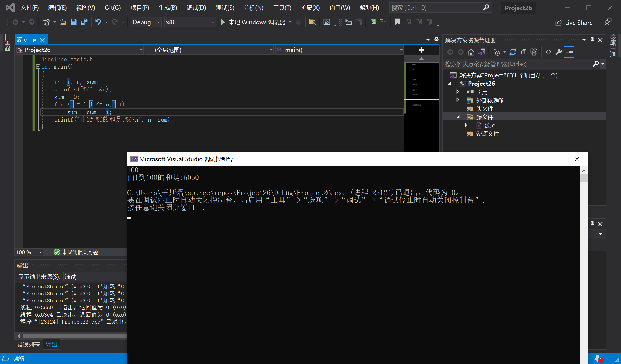Open properties via wrench icon
Screen dimensions: 621x364
[558, 52]
